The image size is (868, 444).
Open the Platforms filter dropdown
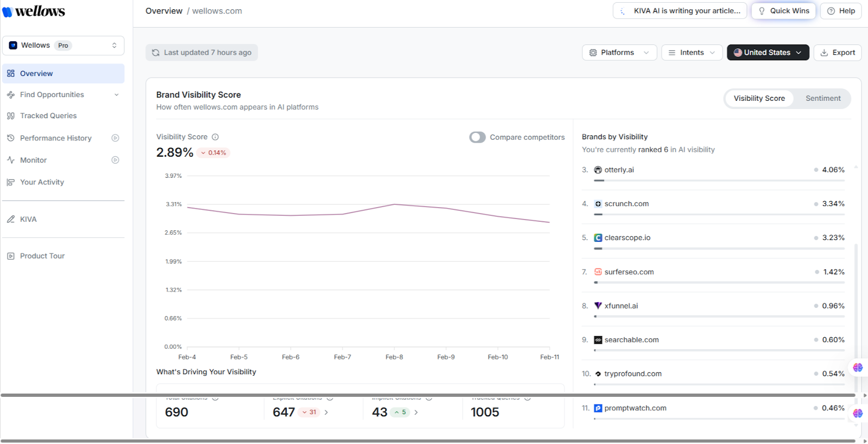[x=619, y=53]
